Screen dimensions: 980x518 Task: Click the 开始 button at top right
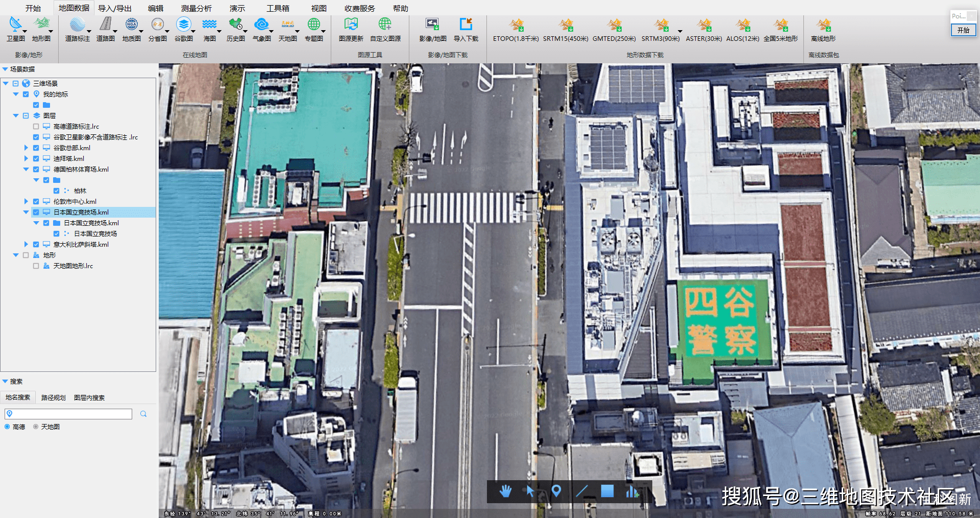pyautogui.click(x=963, y=30)
